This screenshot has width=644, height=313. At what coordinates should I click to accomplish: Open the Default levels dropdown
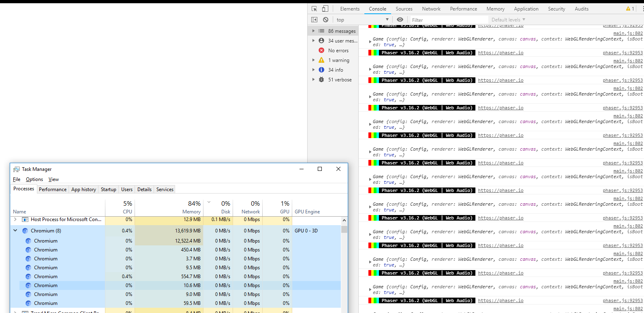point(508,19)
